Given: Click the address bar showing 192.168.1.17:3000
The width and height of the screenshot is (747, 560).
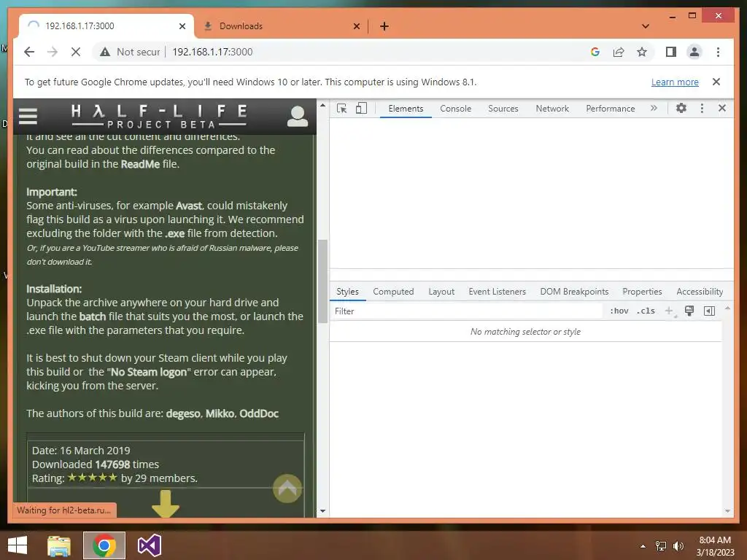Looking at the screenshot, I should tap(212, 52).
